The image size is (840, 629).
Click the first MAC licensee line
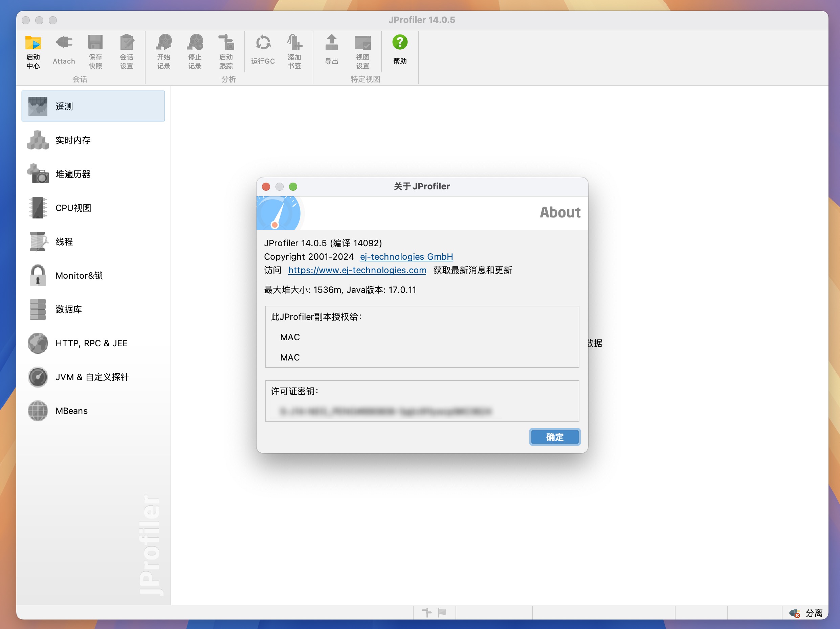pos(290,337)
